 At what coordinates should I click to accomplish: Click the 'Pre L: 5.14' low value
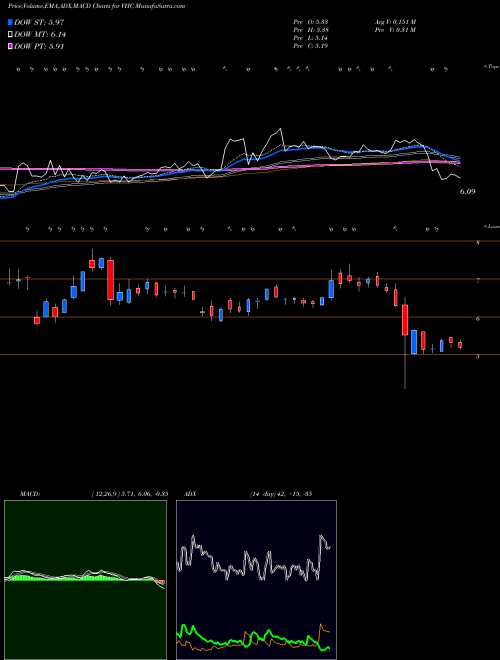pos(311,38)
